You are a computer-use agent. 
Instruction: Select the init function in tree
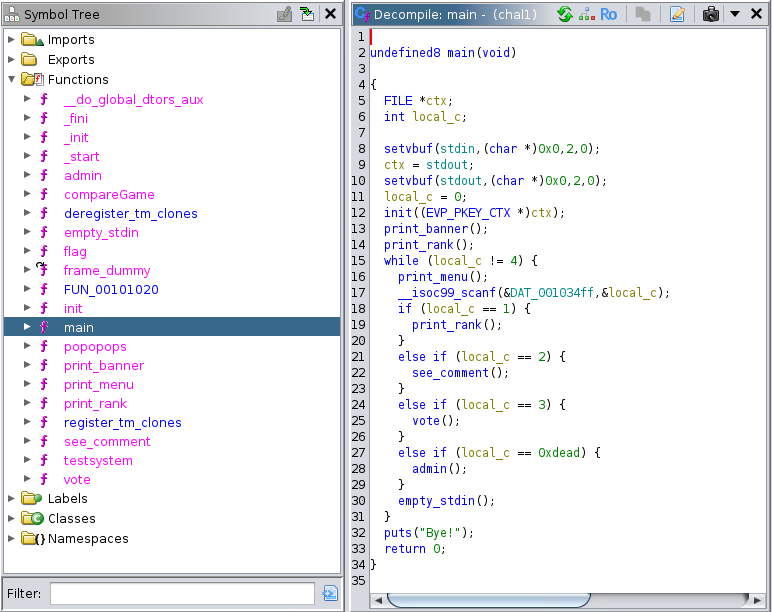73,309
